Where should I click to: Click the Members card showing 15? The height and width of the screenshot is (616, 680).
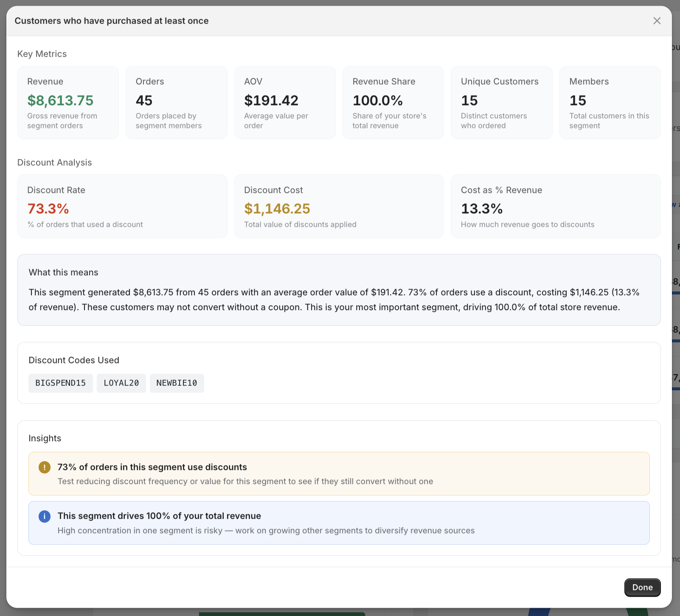pyautogui.click(x=610, y=102)
